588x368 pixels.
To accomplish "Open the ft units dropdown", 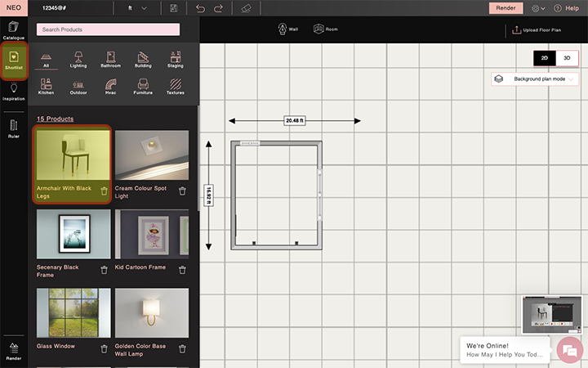I will (137, 8).
